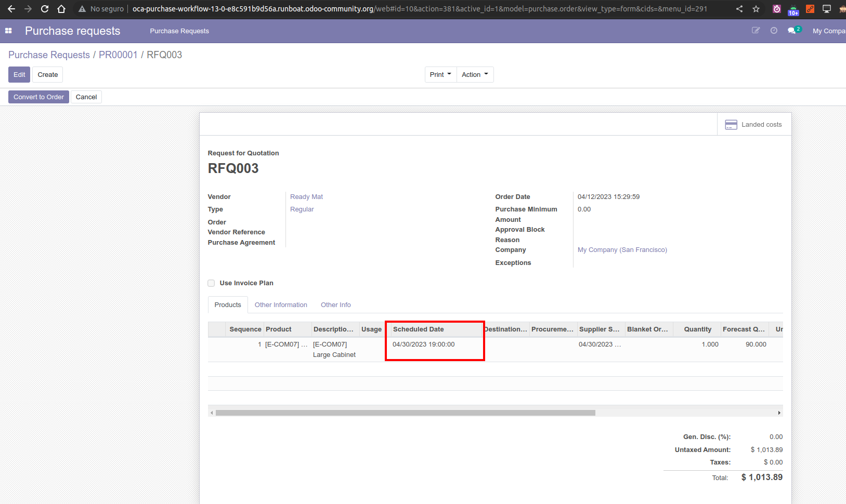846x504 pixels.
Task: Open the Landed costs panel icon
Action: pos(731,124)
